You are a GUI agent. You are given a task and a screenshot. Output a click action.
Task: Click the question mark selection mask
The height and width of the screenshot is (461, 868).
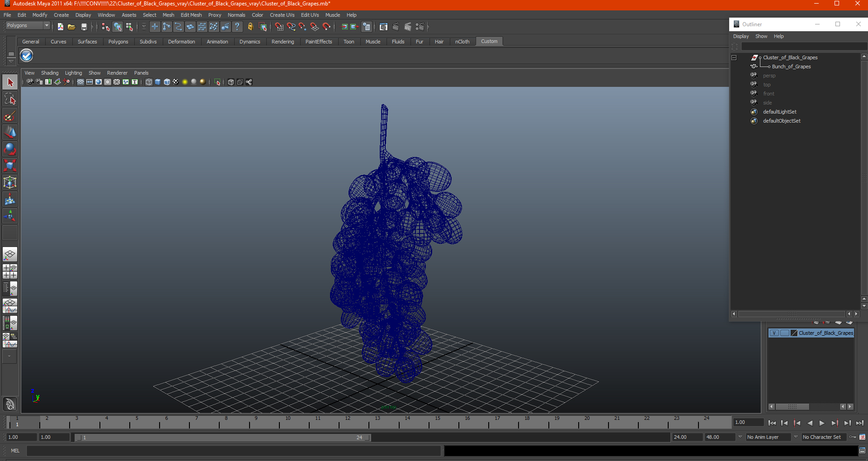coord(237,27)
